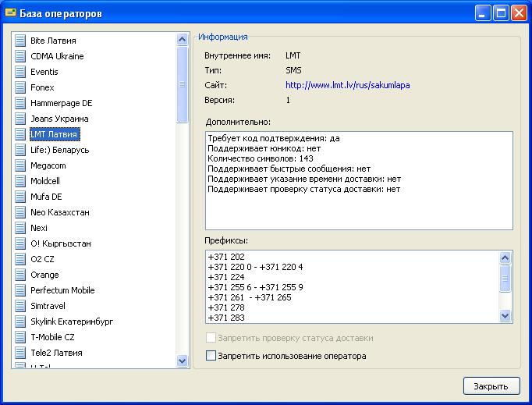The image size is (532, 405).
Task: Select O! Кыргызстан operator
Action: pos(61,243)
